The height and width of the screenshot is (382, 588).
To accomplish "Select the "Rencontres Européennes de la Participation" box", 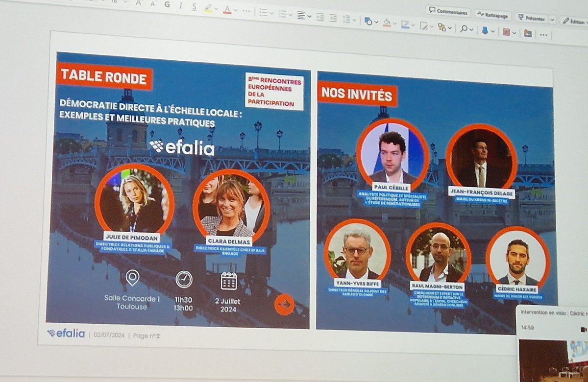I will tap(274, 91).
